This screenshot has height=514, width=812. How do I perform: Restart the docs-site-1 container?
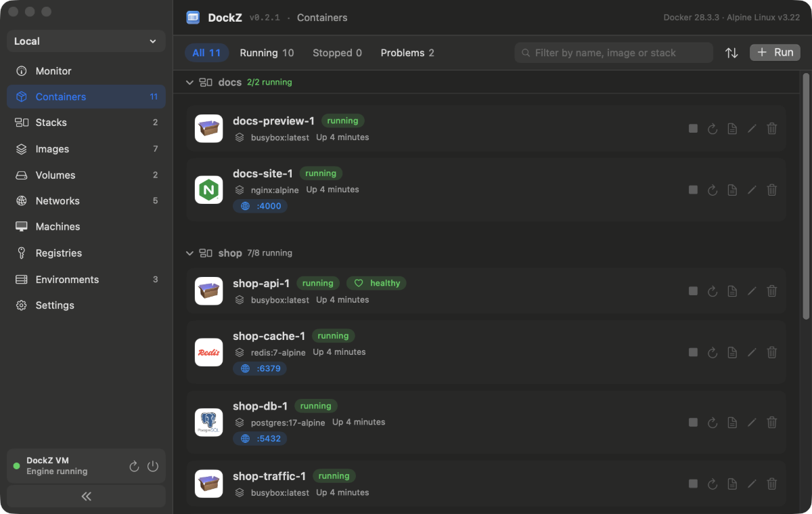point(712,190)
